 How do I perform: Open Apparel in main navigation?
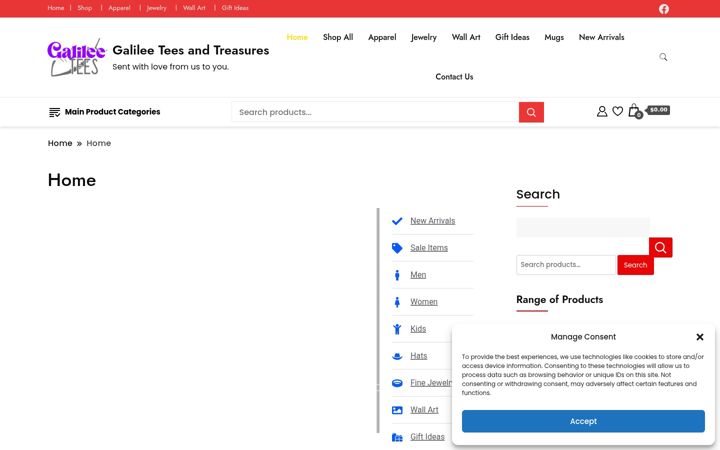tap(382, 37)
